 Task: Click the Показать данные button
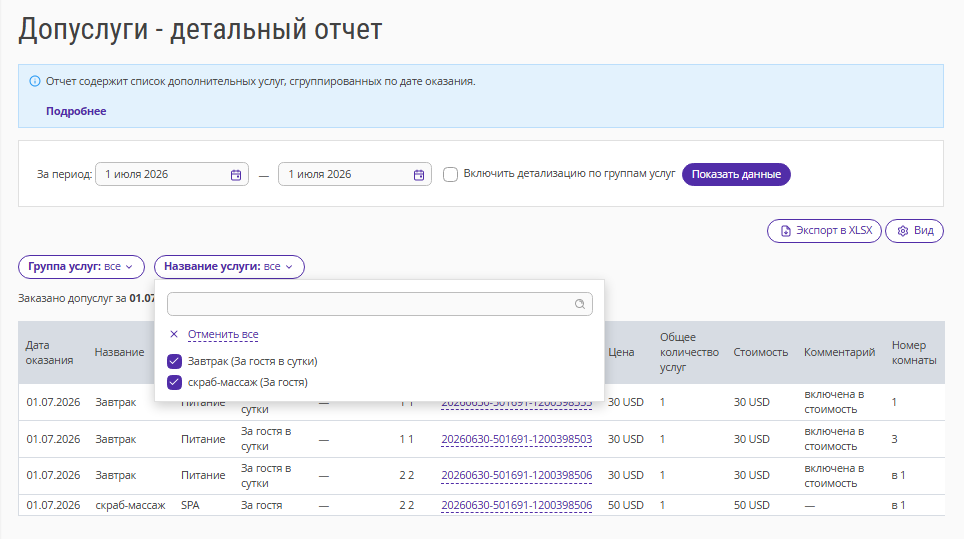[736, 175]
